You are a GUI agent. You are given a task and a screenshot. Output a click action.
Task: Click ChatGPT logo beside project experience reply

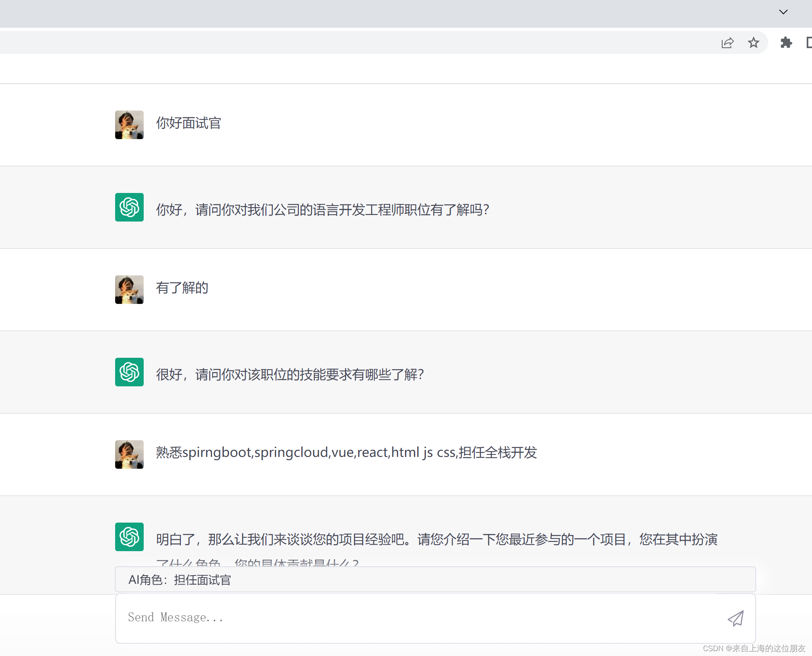pos(129,537)
